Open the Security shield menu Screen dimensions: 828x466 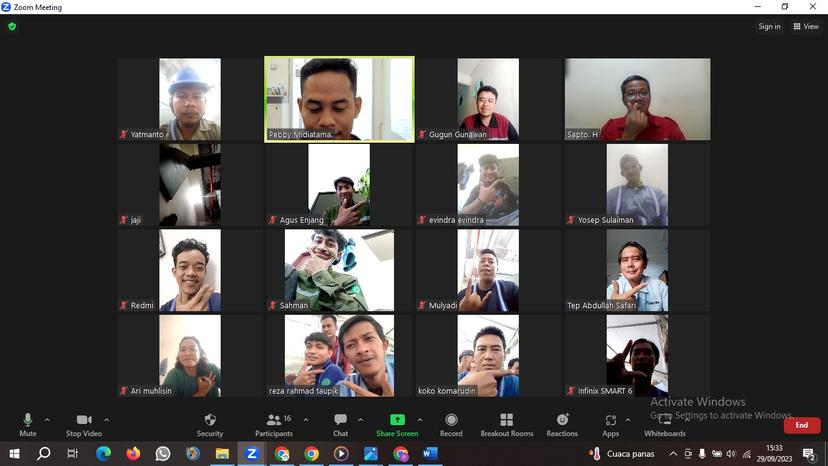click(x=210, y=425)
